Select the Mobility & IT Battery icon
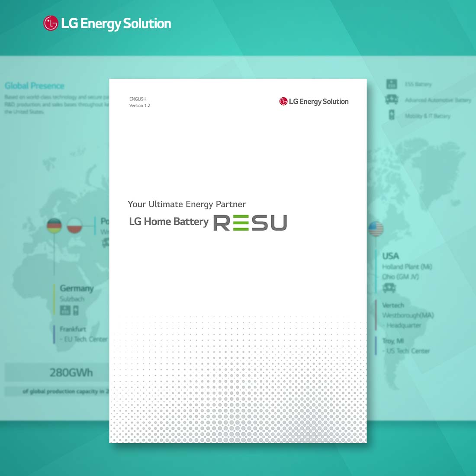Screen dimensions: 476x476 (392, 115)
